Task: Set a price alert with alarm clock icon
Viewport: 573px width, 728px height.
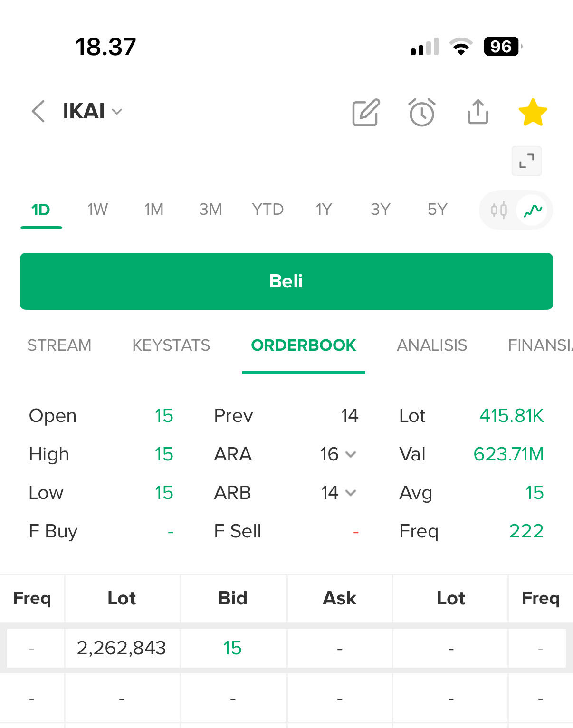Action: (422, 113)
